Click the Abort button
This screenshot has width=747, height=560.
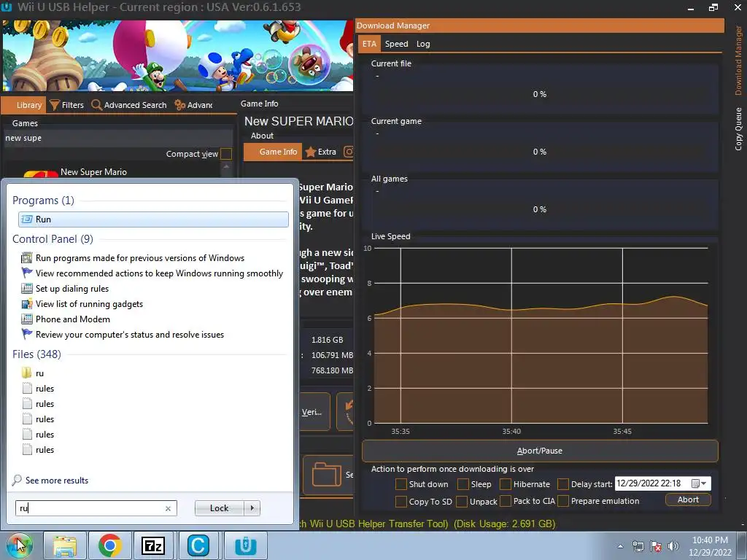point(688,499)
